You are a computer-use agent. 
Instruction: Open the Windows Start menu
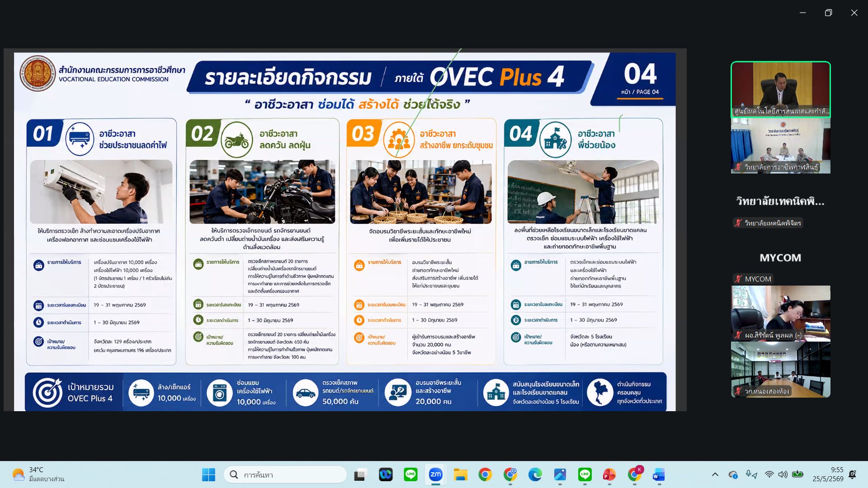[208, 474]
